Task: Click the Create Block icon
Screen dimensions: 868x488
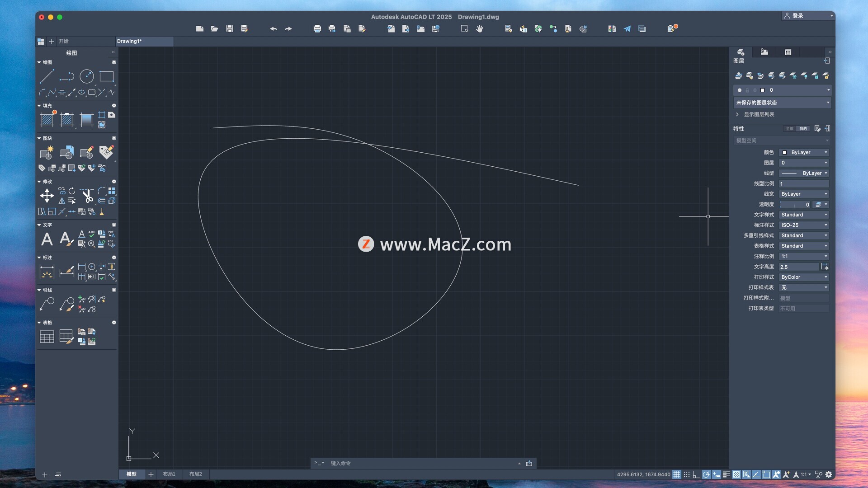Action: [x=47, y=152]
